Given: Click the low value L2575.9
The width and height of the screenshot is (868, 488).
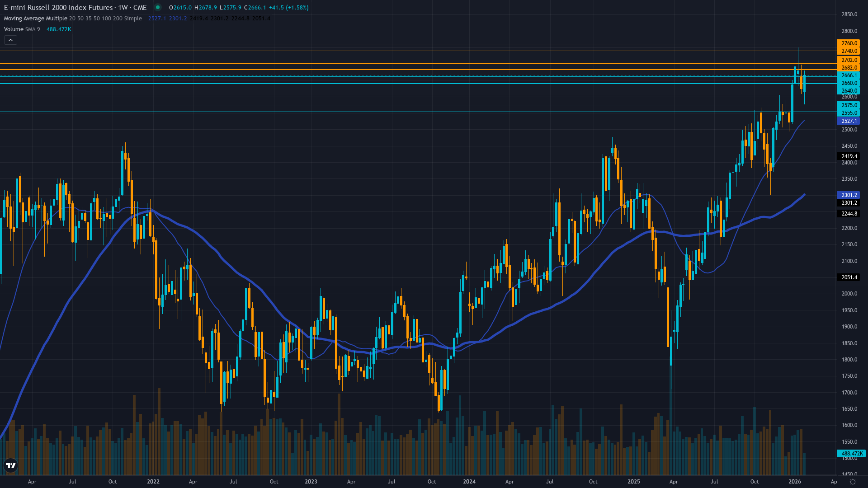Looking at the screenshot, I should tap(231, 8).
